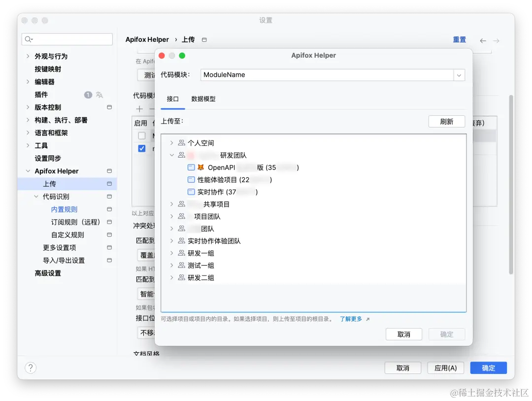
Task: Click the project icon beside 性能体验项目
Action: pos(190,180)
